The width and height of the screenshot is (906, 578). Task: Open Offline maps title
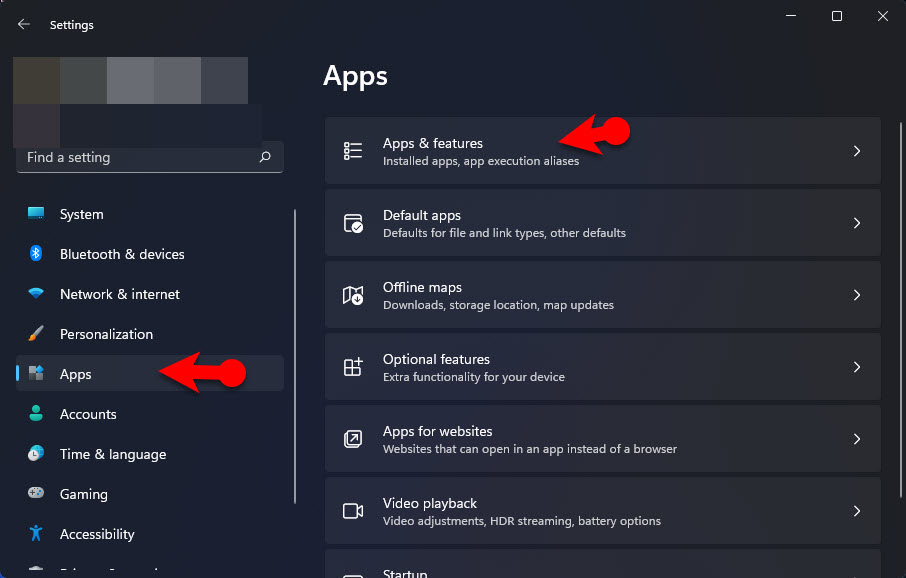point(422,287)
